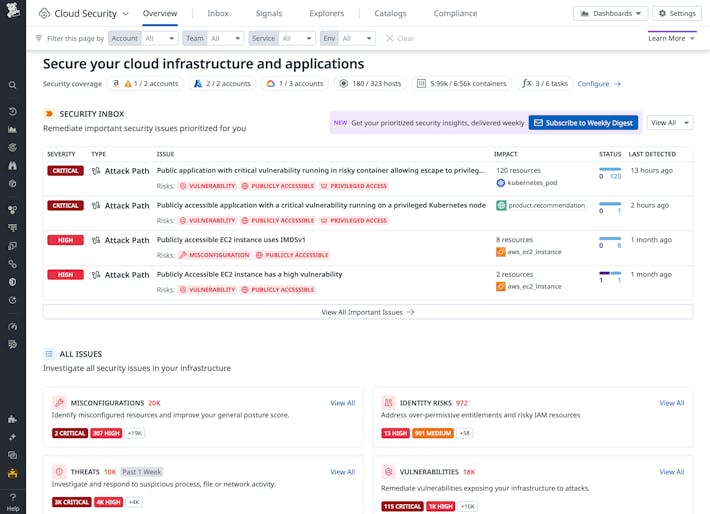The image size is (710, 514).
Task: Click the Datadog logo in sidebar
Action: coord(12,13)
